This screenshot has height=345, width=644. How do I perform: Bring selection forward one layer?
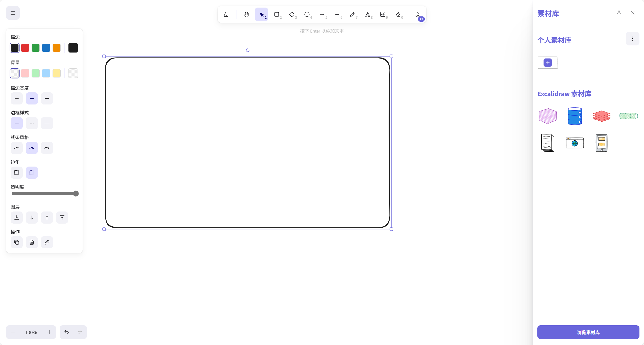(47, 218)
